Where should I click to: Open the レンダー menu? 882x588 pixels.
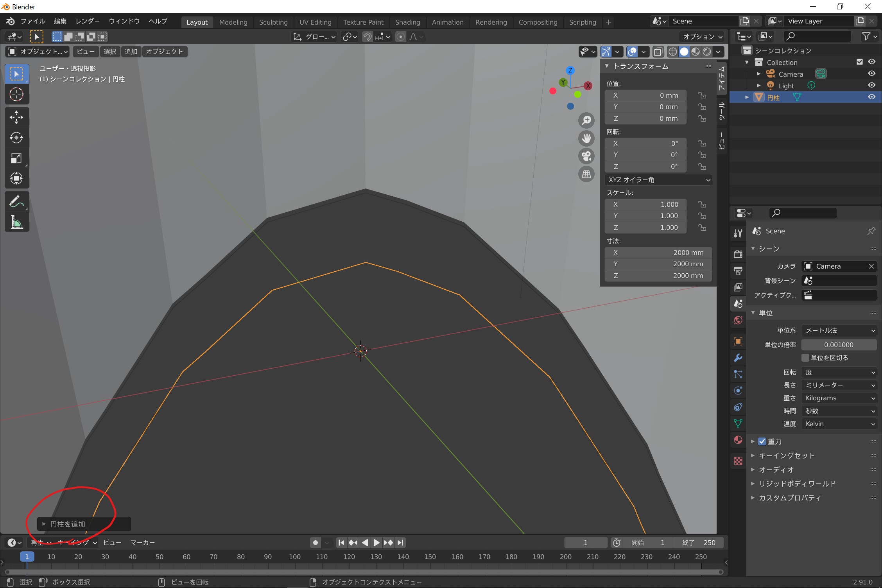click(x=88, y=21)
